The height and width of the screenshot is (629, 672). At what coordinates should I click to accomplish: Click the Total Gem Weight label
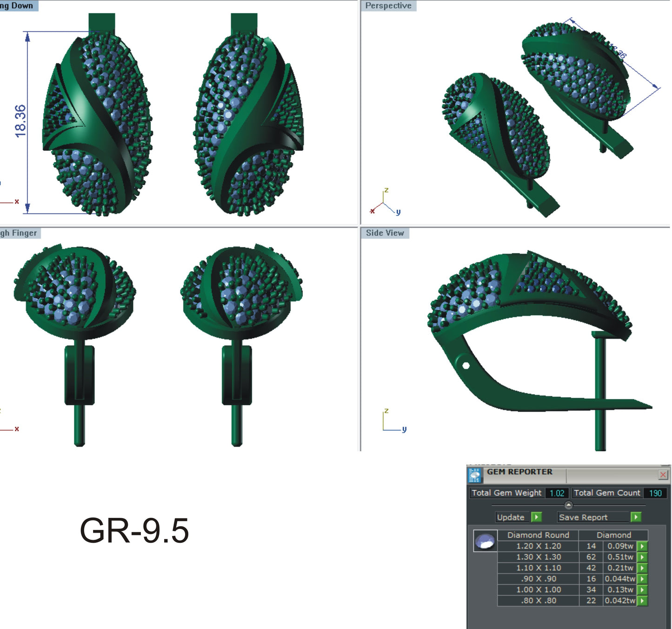[506, 493]
